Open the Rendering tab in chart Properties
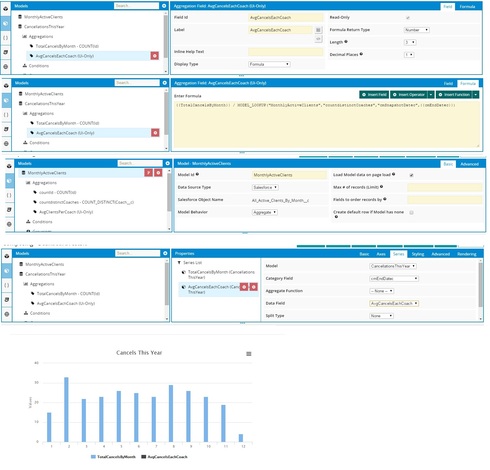The width and height of the screenshot is (490, 470). [467, 254]
